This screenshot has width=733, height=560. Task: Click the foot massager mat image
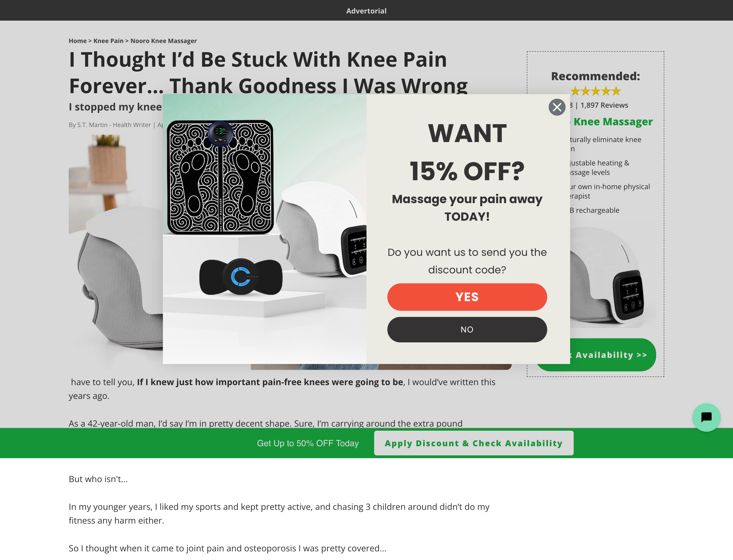tap(220, 177)
